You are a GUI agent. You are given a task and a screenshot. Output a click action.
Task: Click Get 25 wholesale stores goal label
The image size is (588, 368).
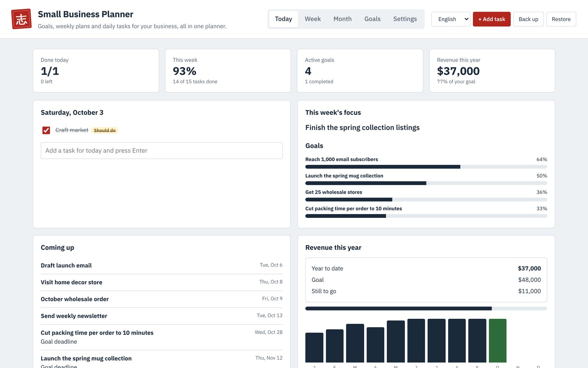(333, 192)
